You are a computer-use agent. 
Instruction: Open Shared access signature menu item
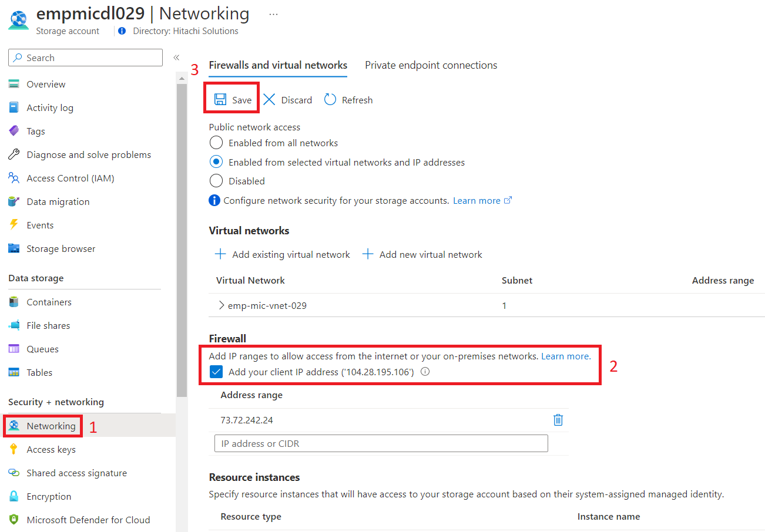[x=76, y=473]
